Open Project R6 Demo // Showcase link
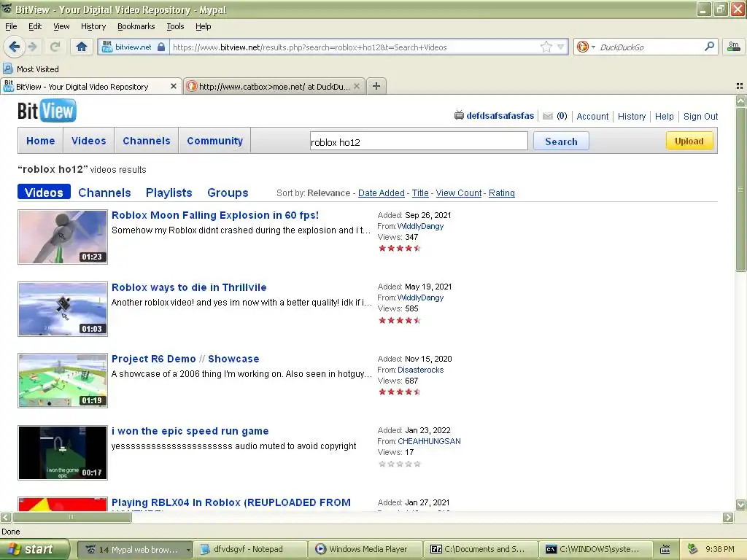The height and width of the screenshot is (560, 747). (x=185, y=359)
